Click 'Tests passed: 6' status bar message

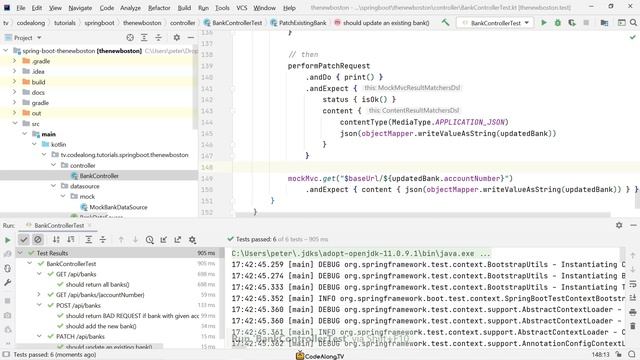[55, 355]
